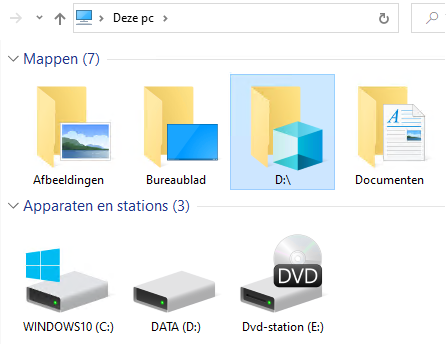
Task: Click Deze pc in the address bar
Action: (x=133, y=18)
